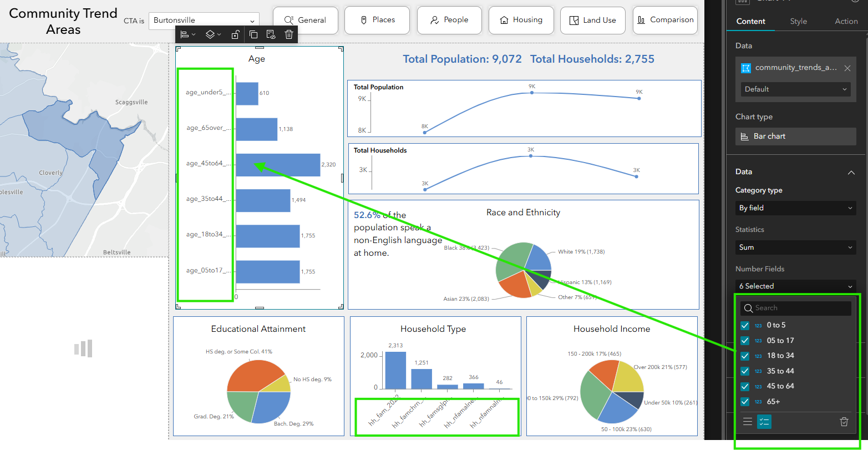Switch to the Style tab
Viewport: 868px width, 450px height.
point(799,21)
